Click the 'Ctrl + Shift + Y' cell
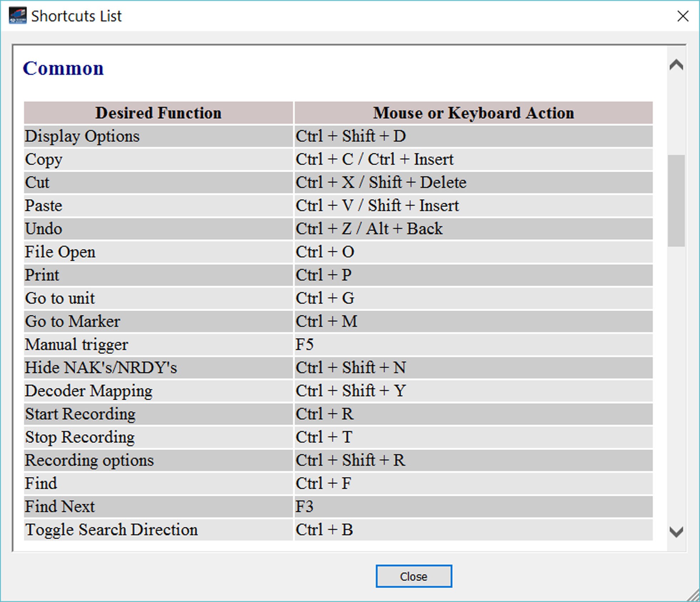The width and height of the screenshot is (700, 602). [x=473, y=391]
